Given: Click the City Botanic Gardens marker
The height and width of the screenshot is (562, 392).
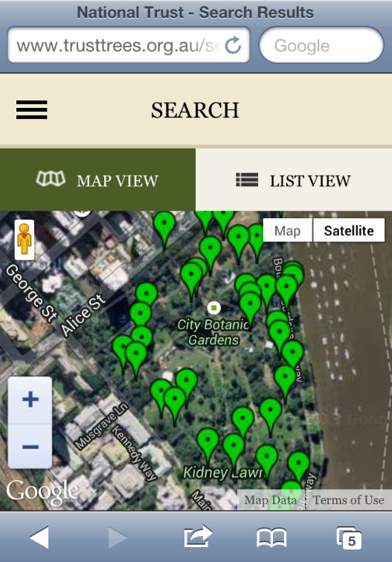Looking at the screenshot, I should click(214, 307).
